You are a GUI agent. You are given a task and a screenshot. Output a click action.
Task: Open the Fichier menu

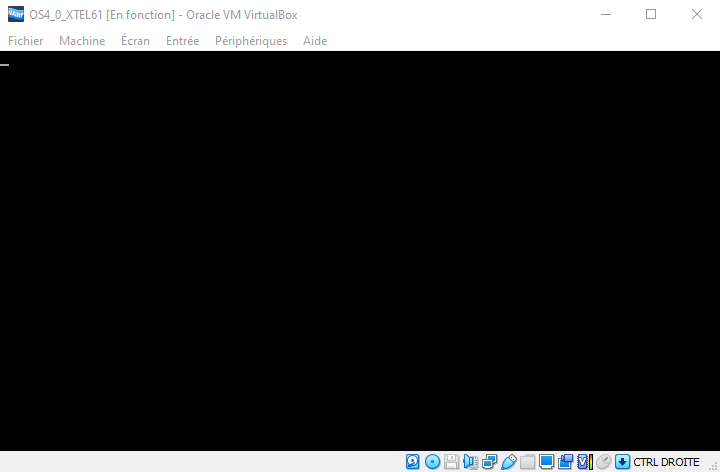point(26,41)
